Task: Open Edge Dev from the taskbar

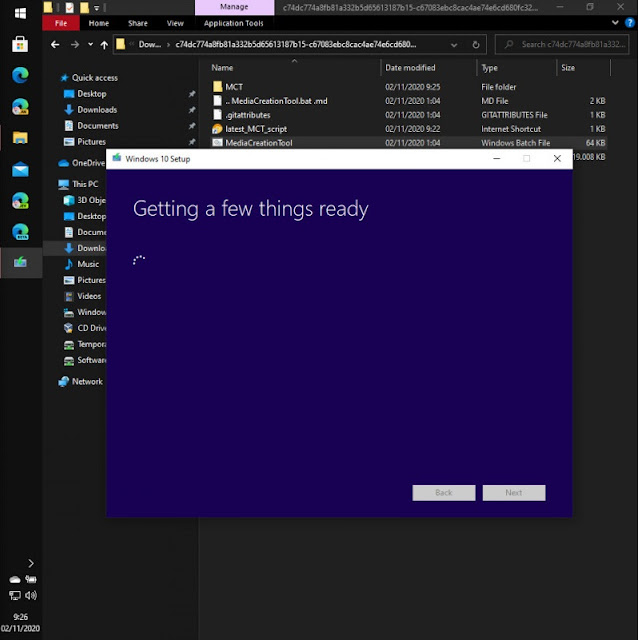Action: pyautogui.click(x=20, y=200)
